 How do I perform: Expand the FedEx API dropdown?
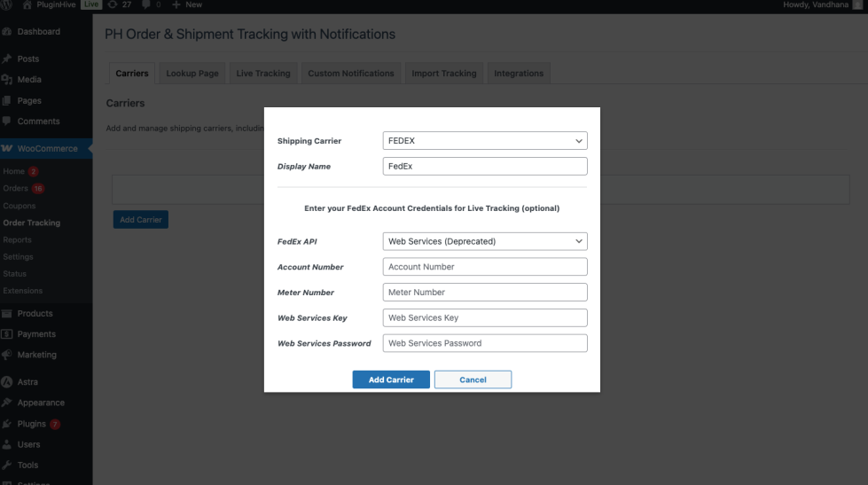[x=485, y=241]
